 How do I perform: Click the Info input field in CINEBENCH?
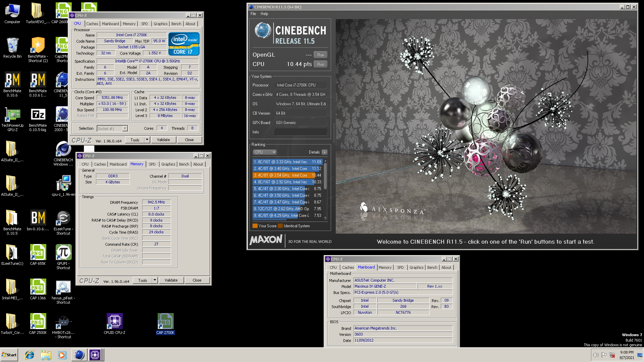coord(301,132)
